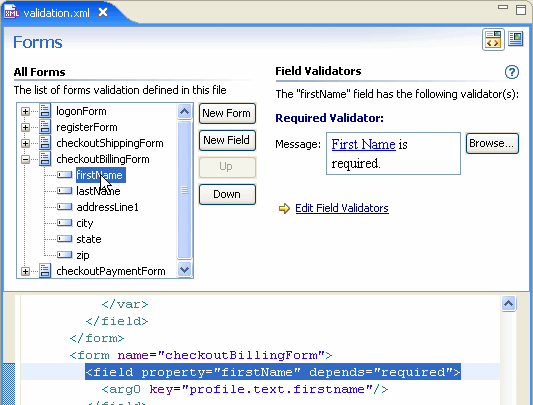
Task: Select the lastName field item
Action: pos(98,191)
